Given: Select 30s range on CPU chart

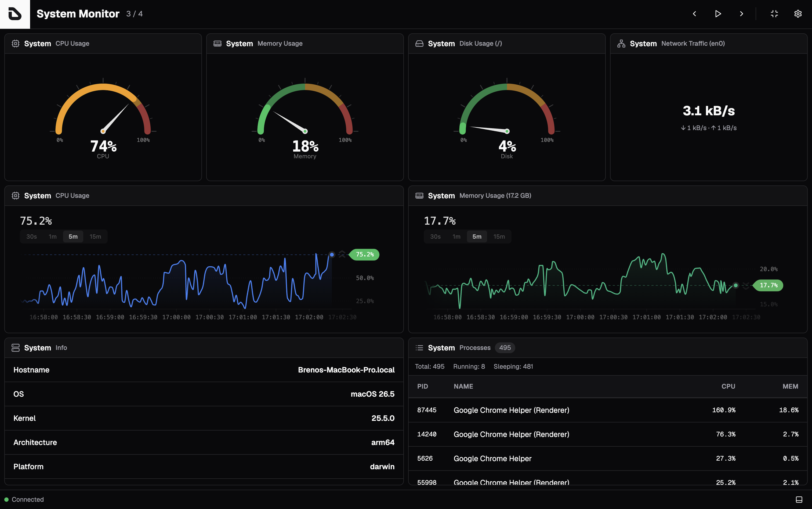Looking at the screenshot, I should tap(32, 237).
